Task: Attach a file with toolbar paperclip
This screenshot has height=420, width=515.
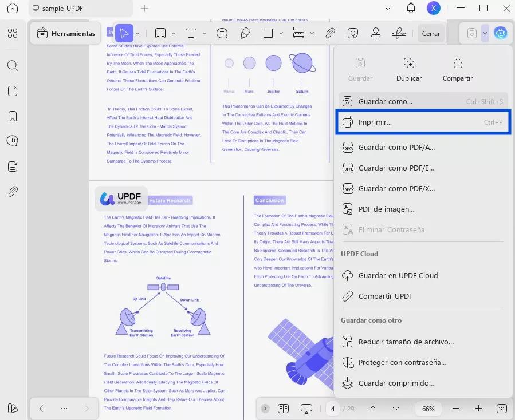Action: [330, 33]
